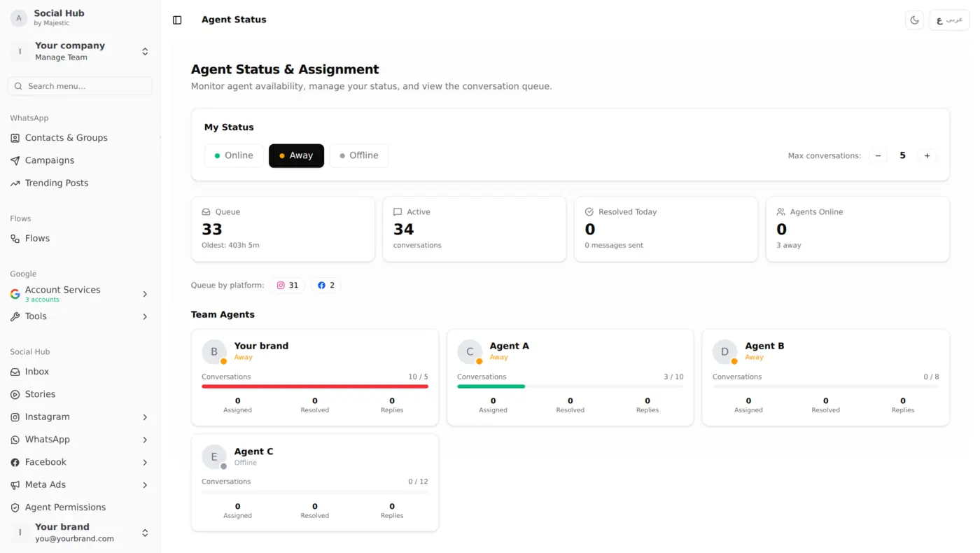Viewport: 980px width, 553px height.
Task: Click the max conversations value 5
Action: click(x=902, y=155)
